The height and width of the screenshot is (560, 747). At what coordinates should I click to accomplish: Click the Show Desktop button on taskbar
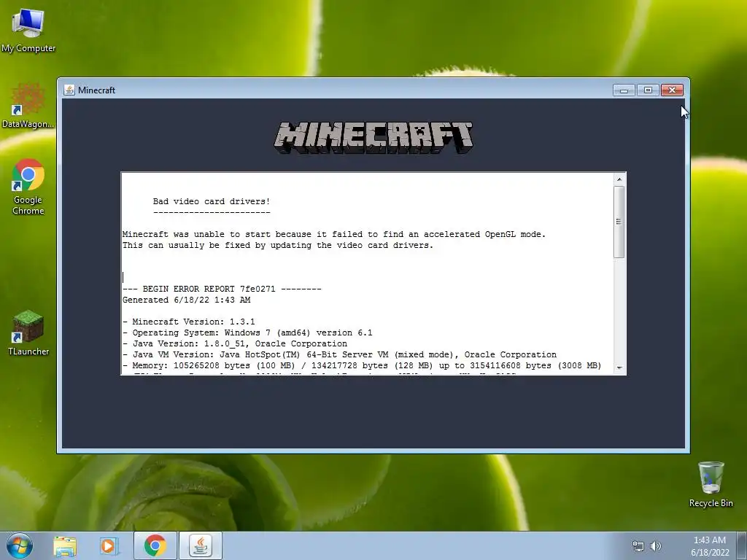click(742, 545)
